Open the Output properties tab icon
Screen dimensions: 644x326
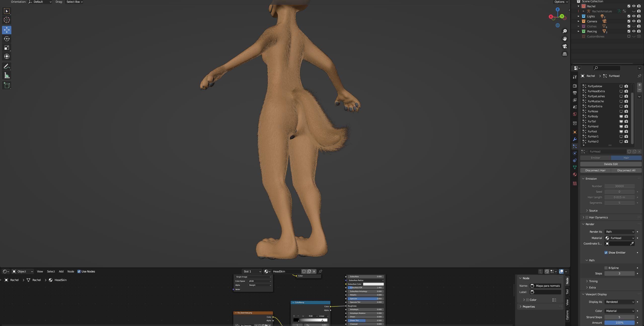tap(575, 93)
